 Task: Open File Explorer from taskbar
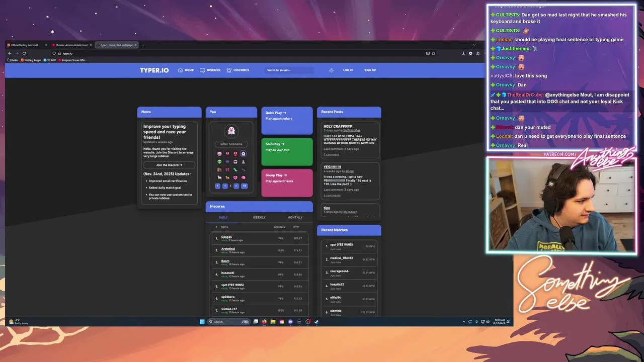point(273,322)
